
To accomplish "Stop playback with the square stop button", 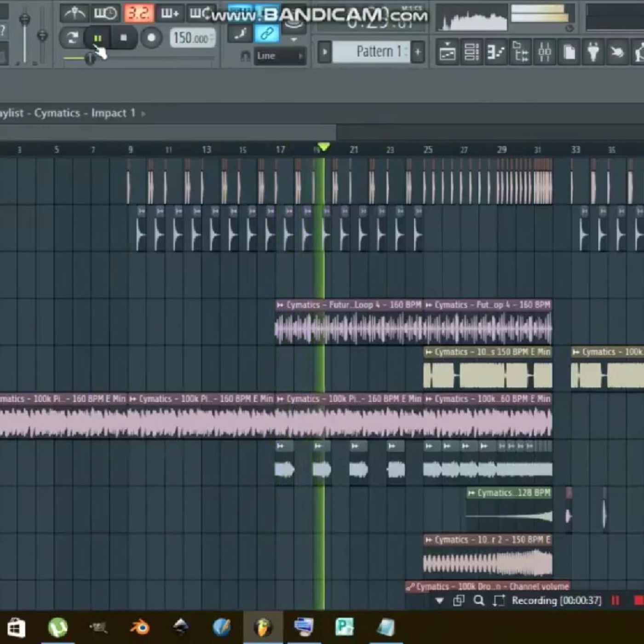I will click(123, 38).
